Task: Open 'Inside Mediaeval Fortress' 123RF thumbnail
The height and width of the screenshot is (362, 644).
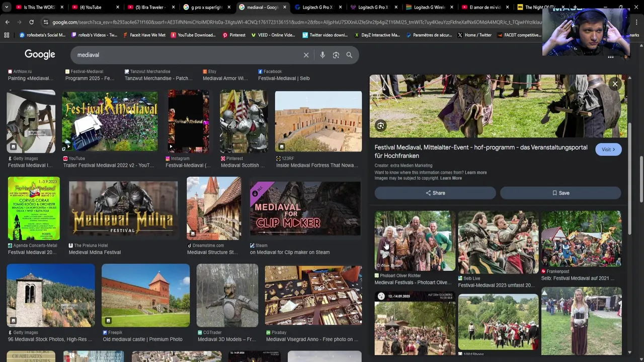Action: pyautogui.click(x=318, y=121)
